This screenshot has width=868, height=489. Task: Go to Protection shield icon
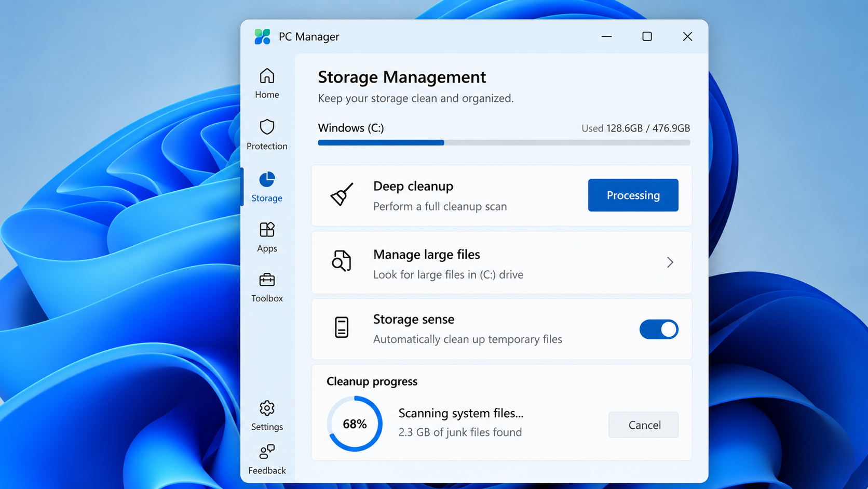point(267,127)
